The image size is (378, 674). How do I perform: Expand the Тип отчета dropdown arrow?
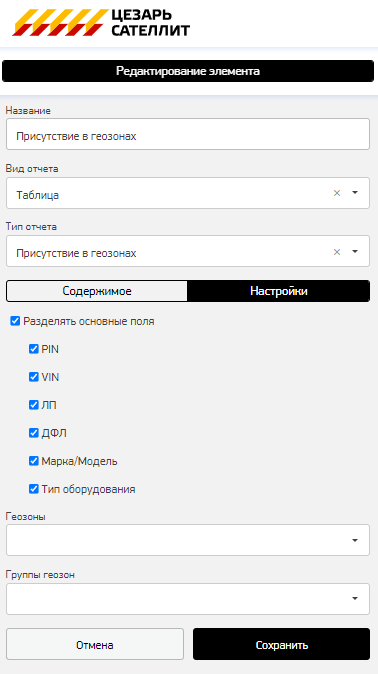point(355,251)
